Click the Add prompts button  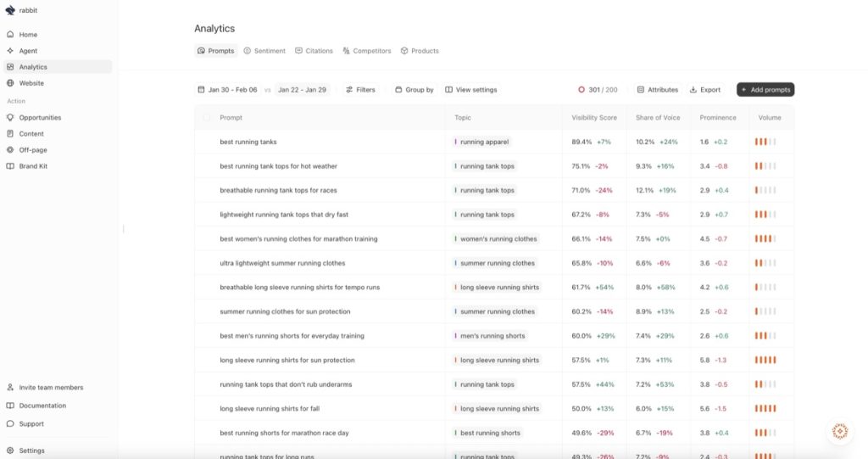click(765, 90)
